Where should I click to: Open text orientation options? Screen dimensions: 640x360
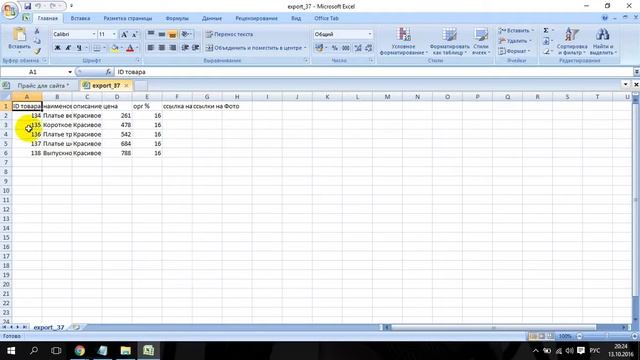pyautogui.click(x=186, y=34)
